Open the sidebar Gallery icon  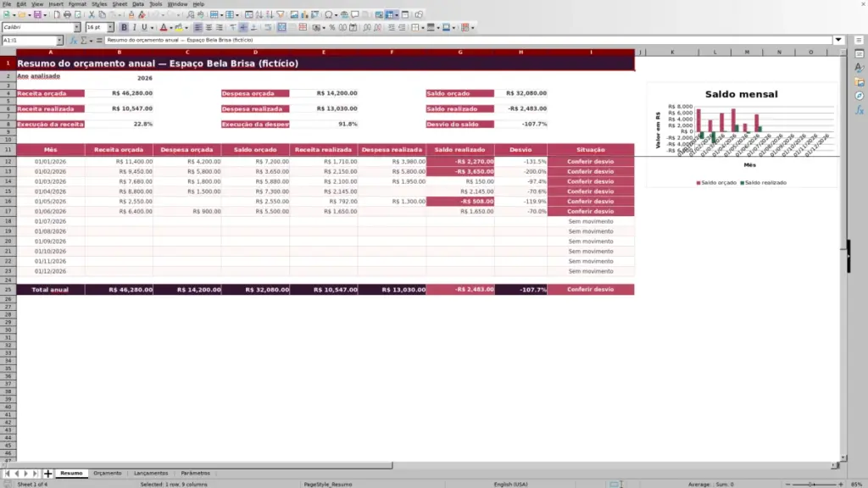point(860,82)
